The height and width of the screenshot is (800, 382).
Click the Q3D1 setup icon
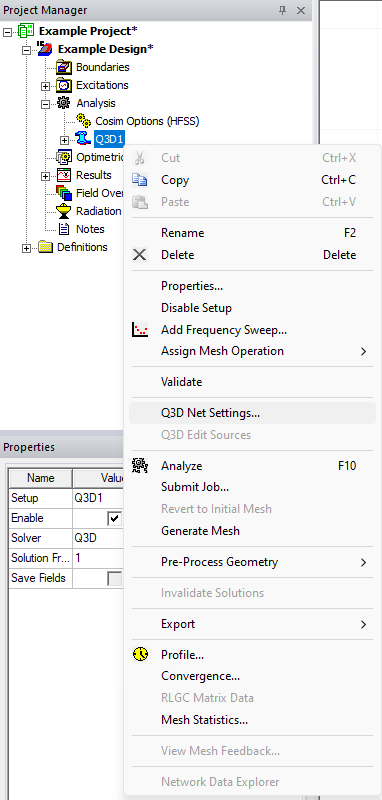(x=83, y=139)
